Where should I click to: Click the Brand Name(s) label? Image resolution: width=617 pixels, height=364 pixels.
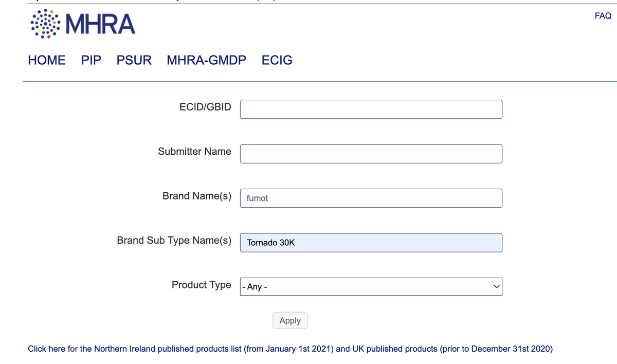coord(197,196)
